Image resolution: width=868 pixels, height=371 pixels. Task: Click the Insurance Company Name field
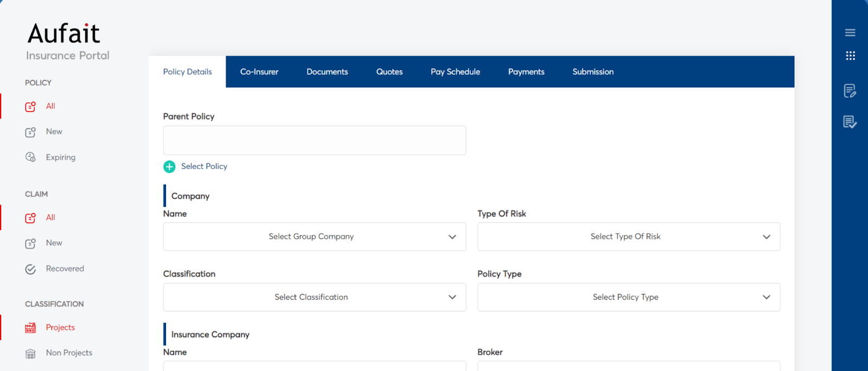(x=315, y=366)
